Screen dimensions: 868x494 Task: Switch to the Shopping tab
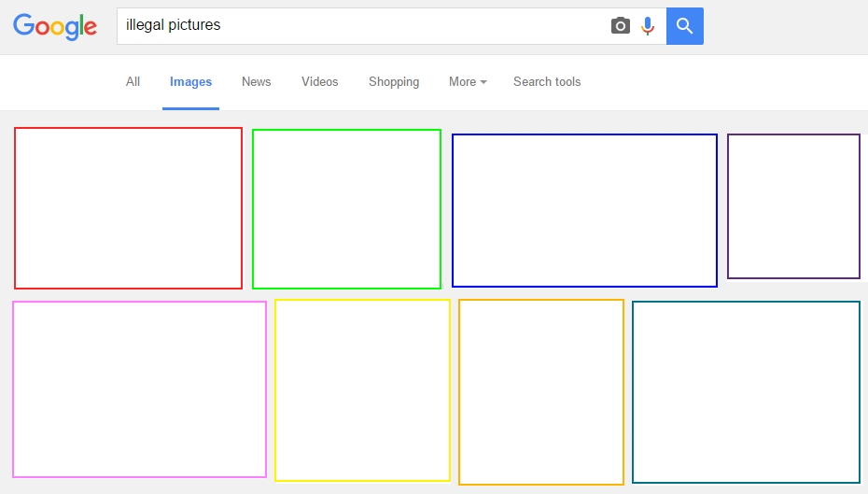(394, 82)
